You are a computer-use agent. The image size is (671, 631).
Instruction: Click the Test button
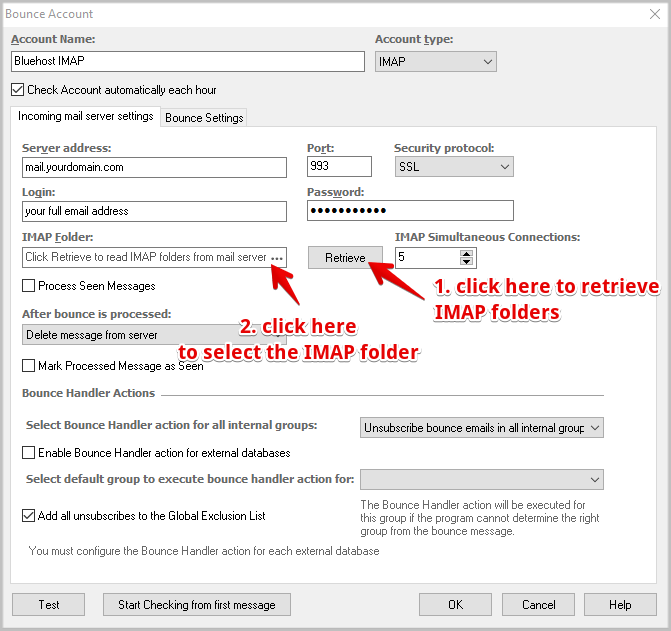pyautogui.click(x=48, y=604)
